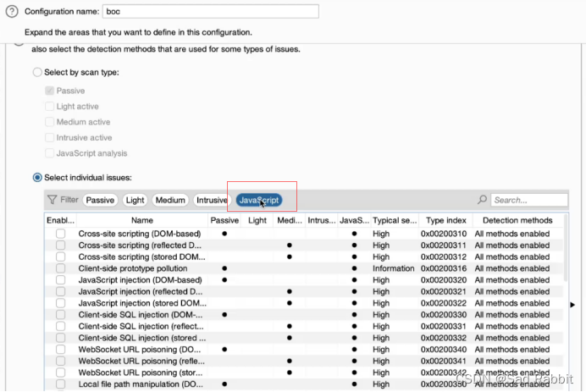Focus the issues Search box

(x=529, y=200)
